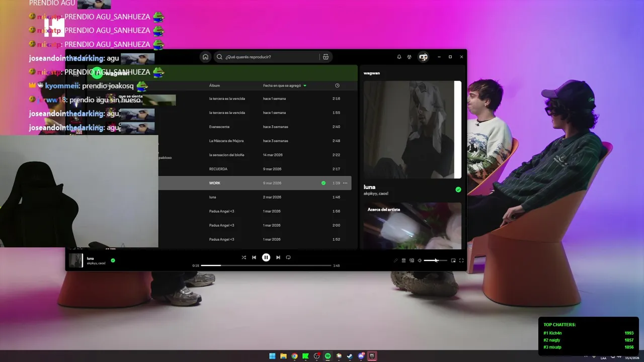Open Discord from the taskbar
The width and height of the screenshot is (644, 362).
pos(361,356)
